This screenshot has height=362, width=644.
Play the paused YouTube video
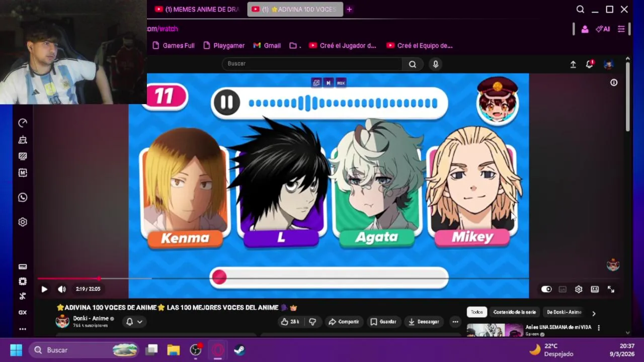(x=44, y=289)
